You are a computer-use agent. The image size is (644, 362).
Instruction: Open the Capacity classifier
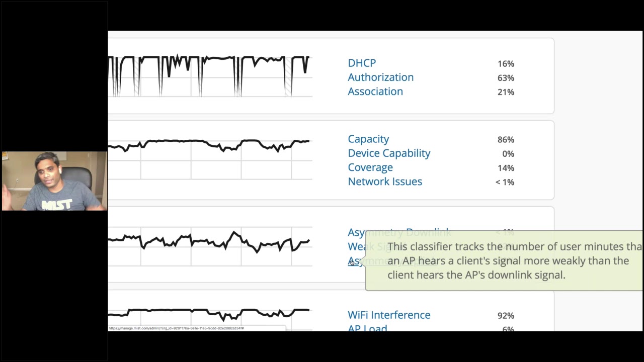[368, 139]
